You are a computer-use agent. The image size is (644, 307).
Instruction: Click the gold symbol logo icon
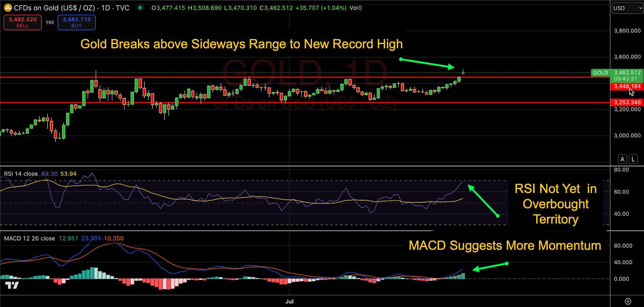pyautogui.click(x=8, y=8)
